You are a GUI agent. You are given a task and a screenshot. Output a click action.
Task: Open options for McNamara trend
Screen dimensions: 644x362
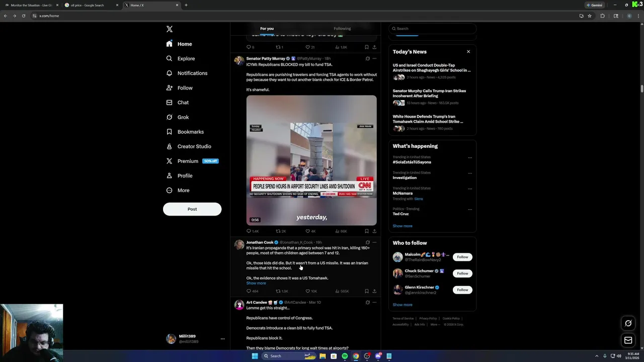tap(470, 189)
